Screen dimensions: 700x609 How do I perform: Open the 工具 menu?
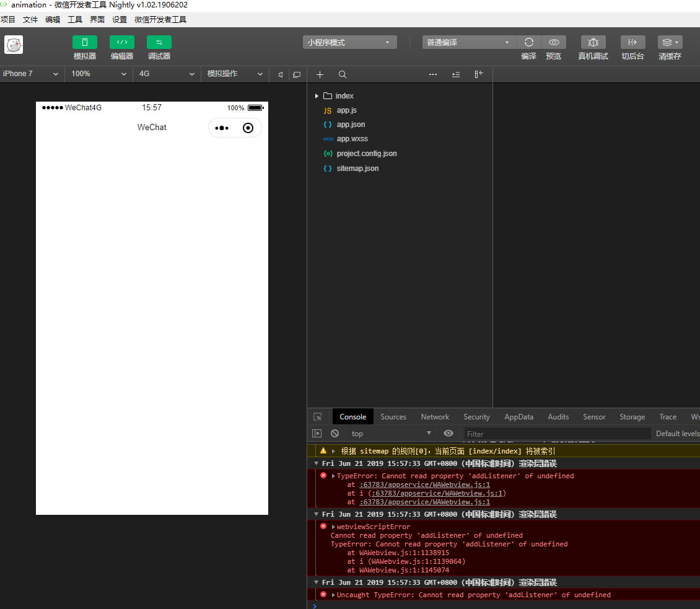click(x=74, y=20)
